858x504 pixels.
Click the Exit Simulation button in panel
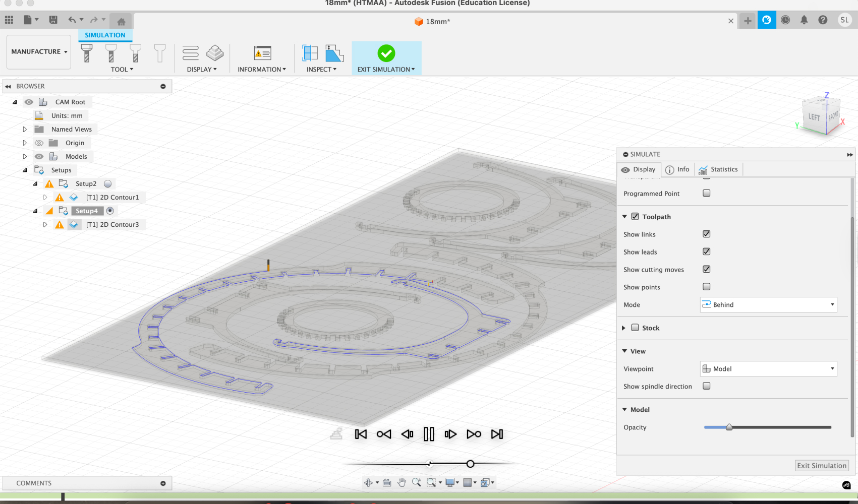[x=821, y=466]
